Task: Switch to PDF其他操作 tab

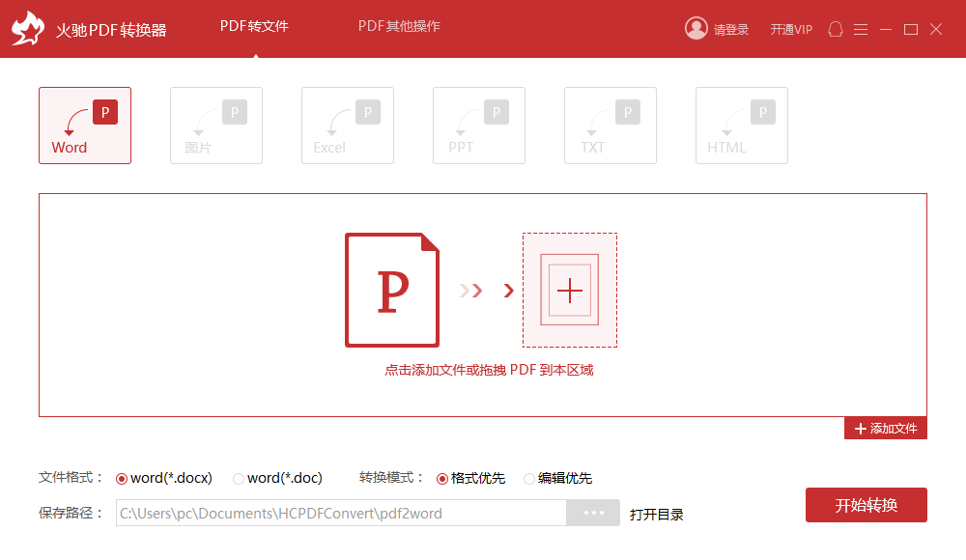Action: (399, 26)
